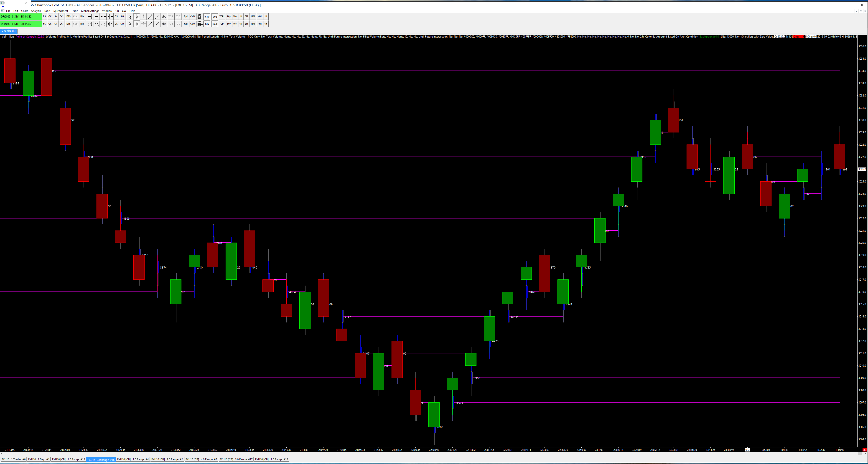Toggle Log scale in the lower toolbar
Viewport: 868px width, 464px height.
[215, 24]
